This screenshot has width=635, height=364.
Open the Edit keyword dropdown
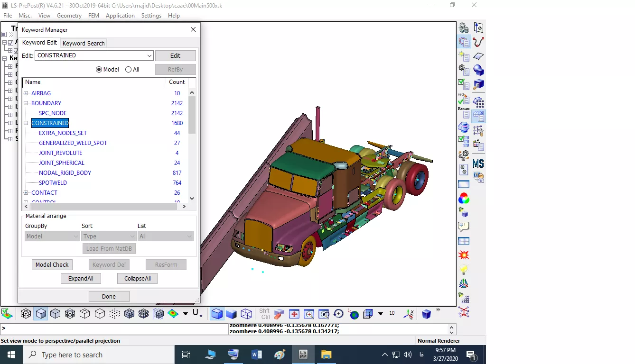149,55
